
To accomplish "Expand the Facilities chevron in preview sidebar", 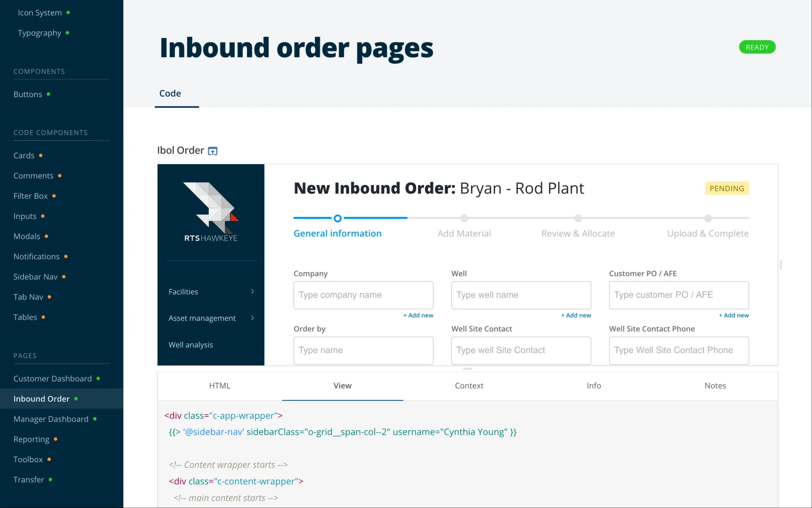I will coord(252,292).
